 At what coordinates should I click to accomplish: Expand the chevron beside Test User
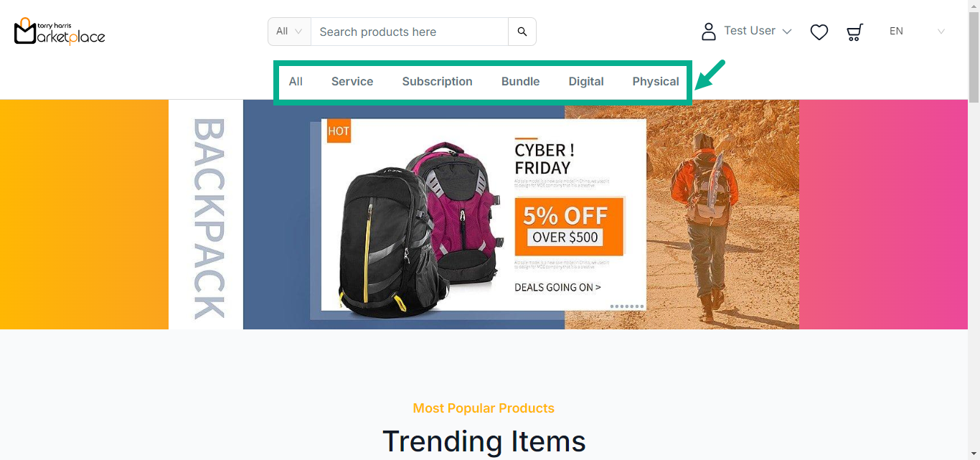click(x=787, y=32)
